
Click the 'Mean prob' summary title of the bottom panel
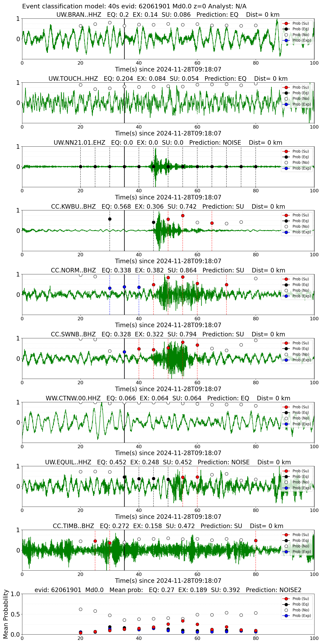(168, 590)
